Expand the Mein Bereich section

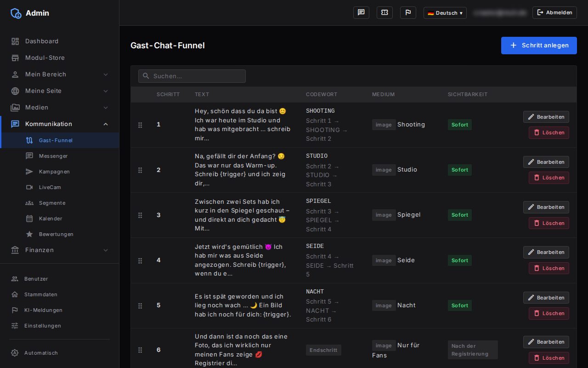pos(60,74)
